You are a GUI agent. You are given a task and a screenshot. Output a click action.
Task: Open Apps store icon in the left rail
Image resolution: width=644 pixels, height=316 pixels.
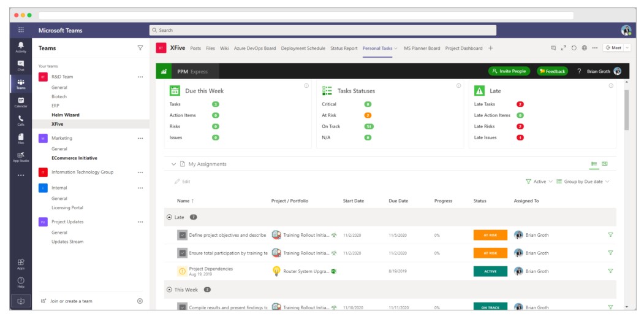tap(21, 264)
